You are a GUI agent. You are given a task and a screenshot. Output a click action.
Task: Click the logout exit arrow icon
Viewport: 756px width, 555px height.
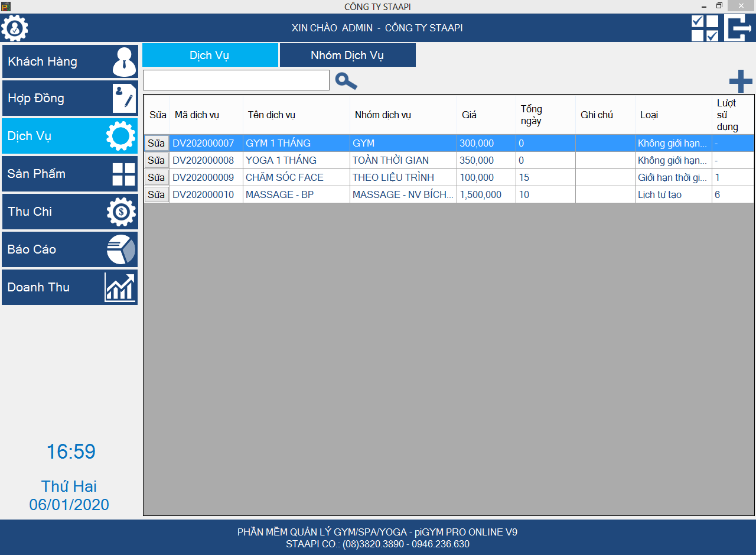[x=738, y=28]
